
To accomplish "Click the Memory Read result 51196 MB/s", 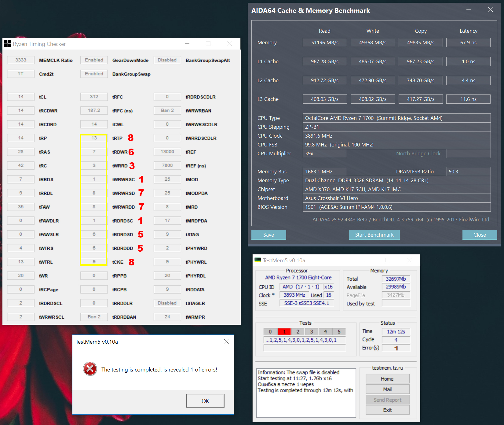I will (325, 42).
